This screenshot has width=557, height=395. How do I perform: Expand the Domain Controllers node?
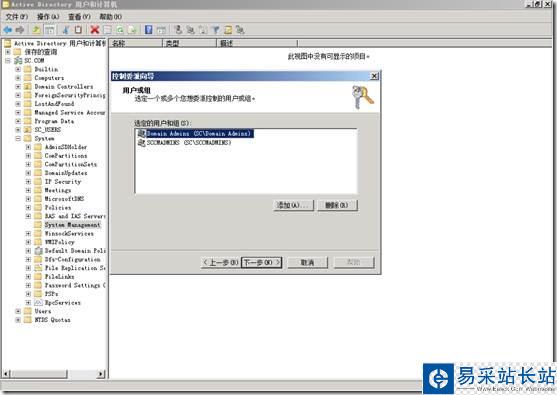tap(18, 87)
